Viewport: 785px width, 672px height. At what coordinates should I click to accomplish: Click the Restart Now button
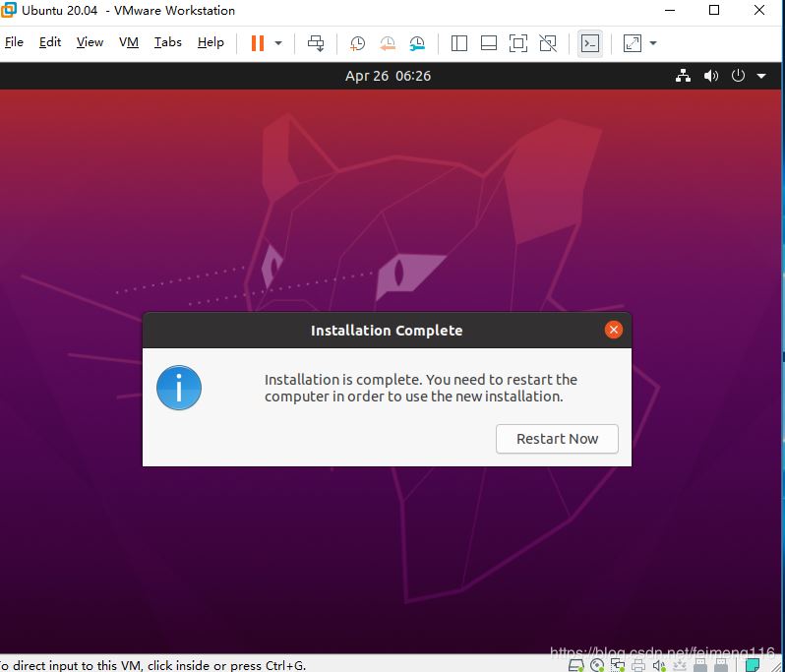pos(557,439)
